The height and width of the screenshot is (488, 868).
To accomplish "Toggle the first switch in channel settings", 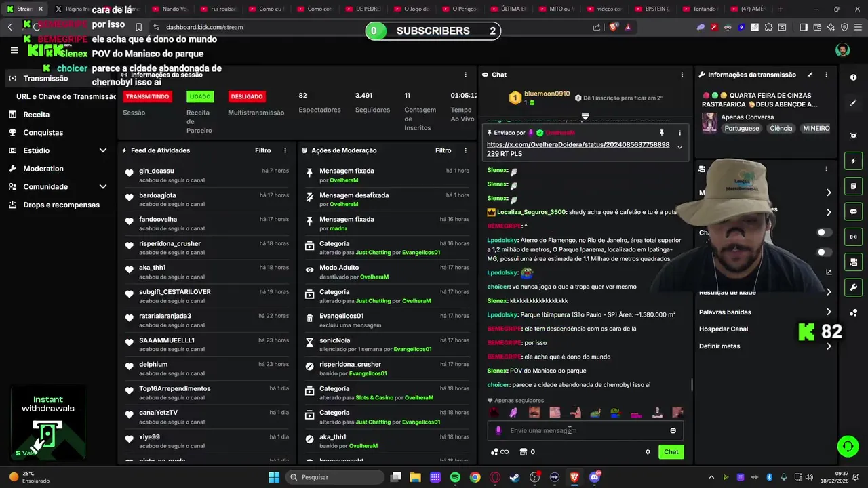I will [824, 232].
